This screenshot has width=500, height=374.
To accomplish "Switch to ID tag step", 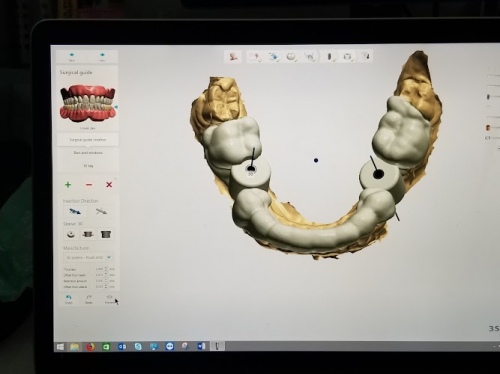I will click(88, 166).
